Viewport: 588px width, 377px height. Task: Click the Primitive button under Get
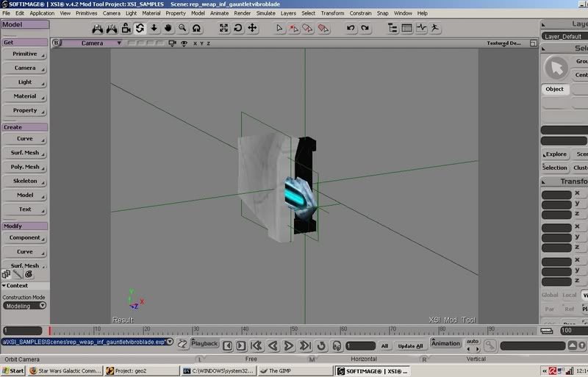click(x=25, y=54)
